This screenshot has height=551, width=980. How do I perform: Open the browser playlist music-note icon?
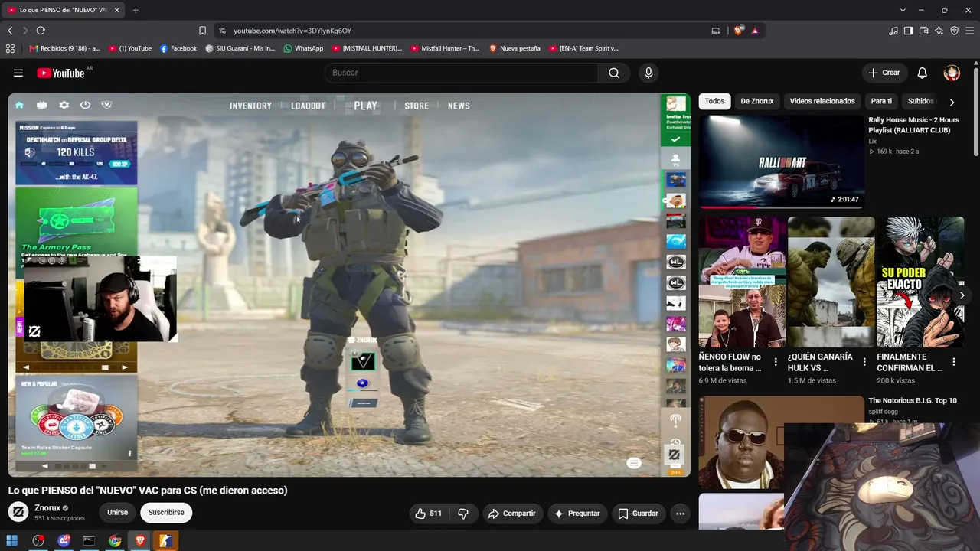click(x=893, y=31)
